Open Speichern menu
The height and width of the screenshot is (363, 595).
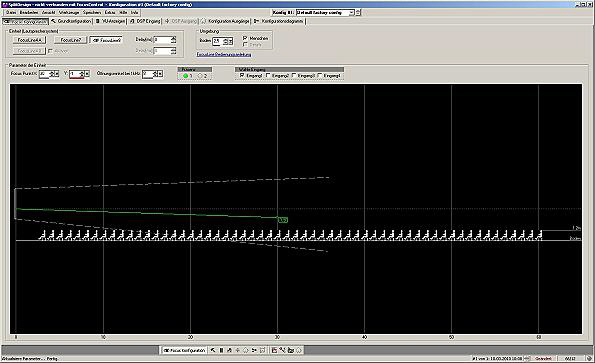[92, 13]
